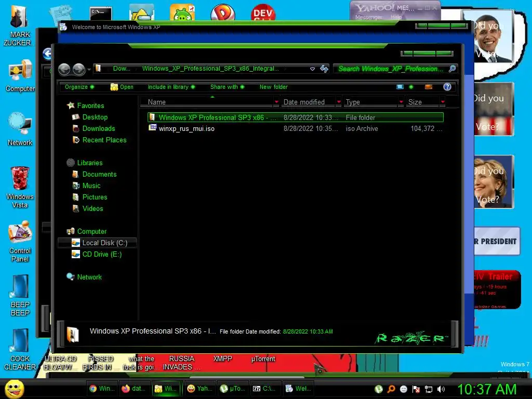Open Date modified column filter dropdown

point(339,102)
